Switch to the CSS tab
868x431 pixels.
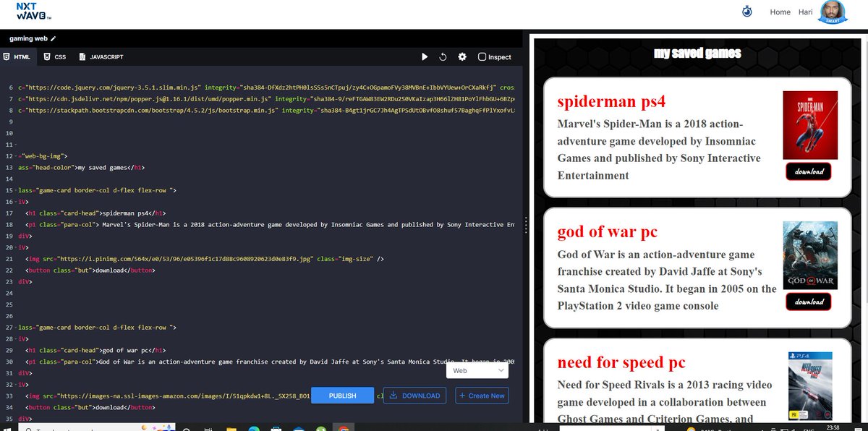tap(55, 56)
